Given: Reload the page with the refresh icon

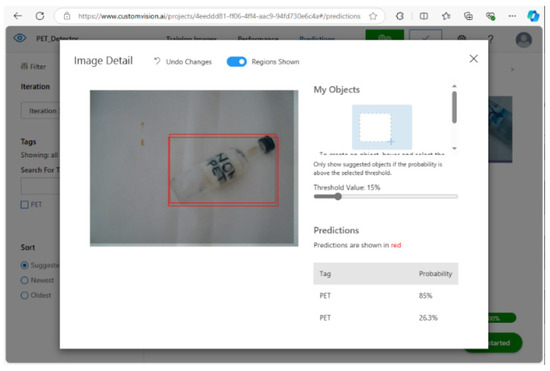Looking at the screenshot, I should click(x=40, y=16).
